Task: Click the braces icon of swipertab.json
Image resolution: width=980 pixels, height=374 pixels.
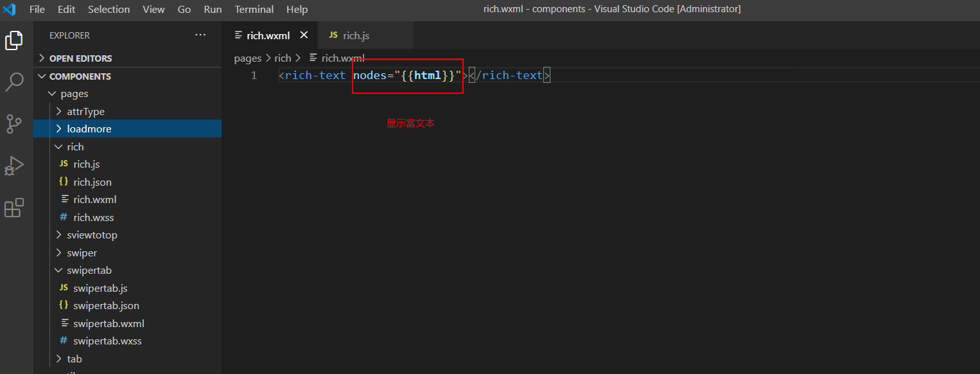Action: coord(64,305)
